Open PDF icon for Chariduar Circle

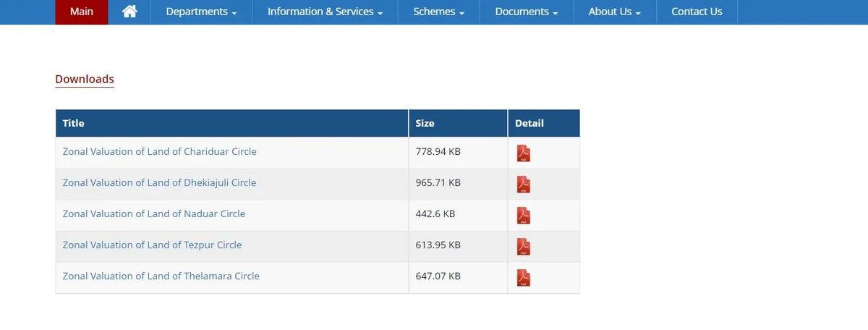pyautogui.click(x=523, y=153)
